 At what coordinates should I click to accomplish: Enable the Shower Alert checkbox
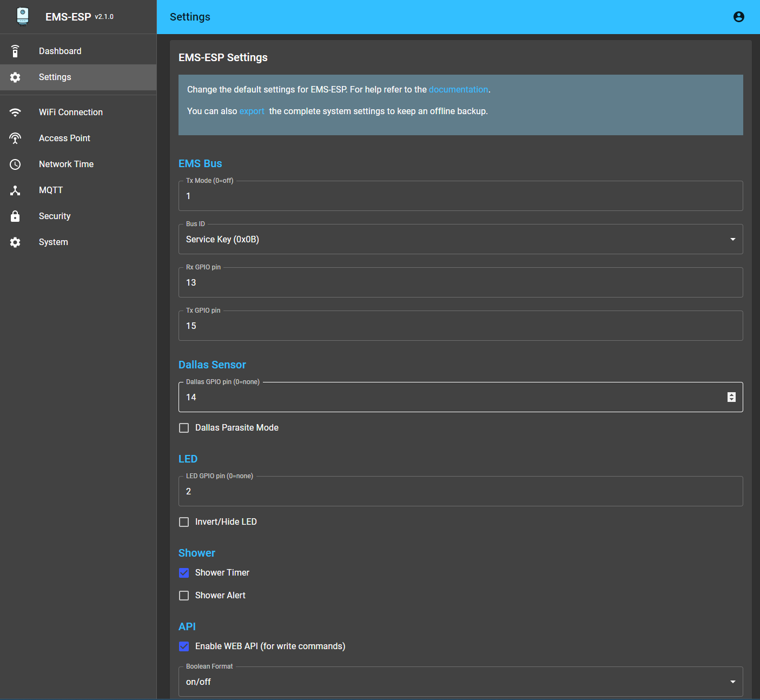coord(184,596)
